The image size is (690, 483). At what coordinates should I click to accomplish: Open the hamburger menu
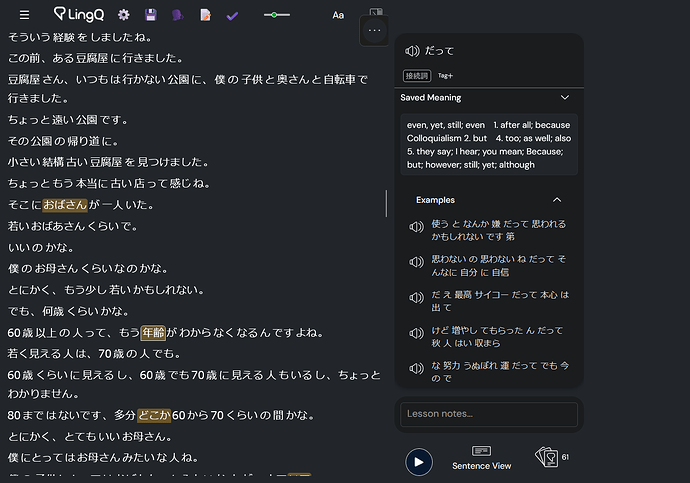(x=24, y=15)
